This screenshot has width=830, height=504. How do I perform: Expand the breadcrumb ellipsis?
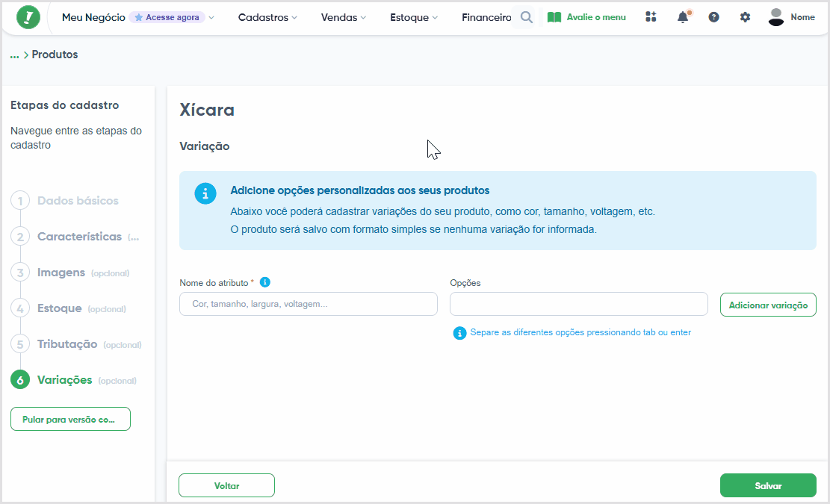14,55
